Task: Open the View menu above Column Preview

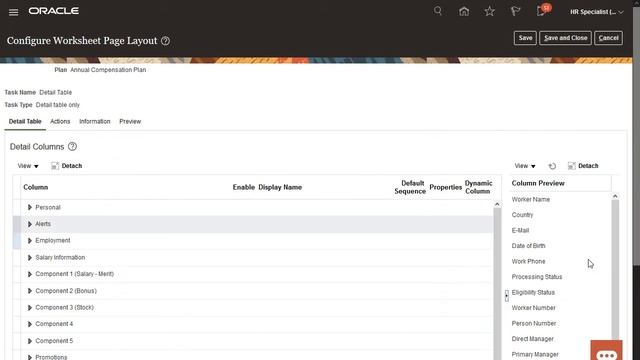Action: click(x=525, y=166)
